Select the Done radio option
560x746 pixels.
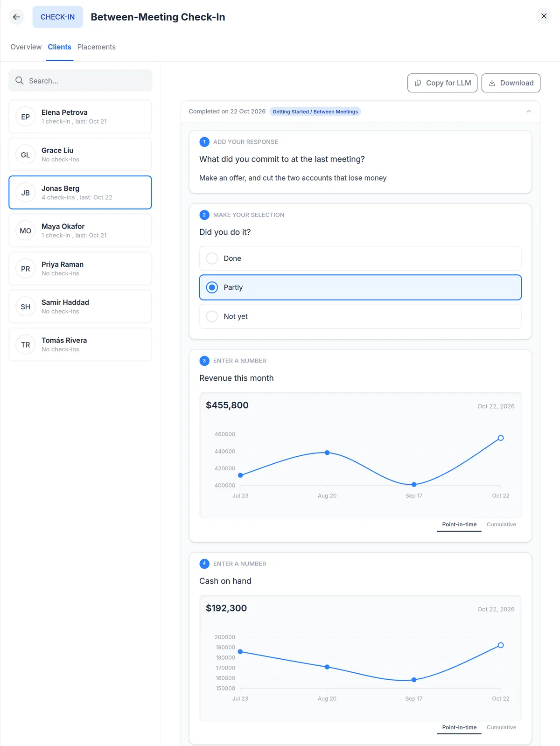coord(360,258)
